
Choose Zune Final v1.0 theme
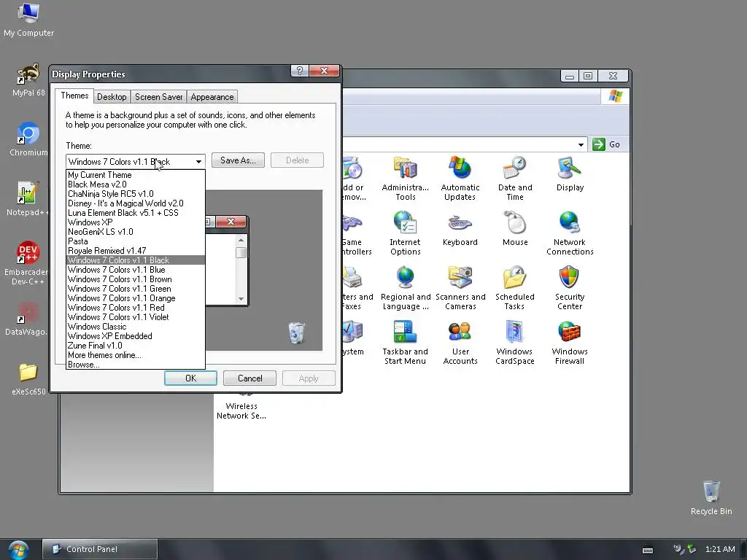point(135,346)
